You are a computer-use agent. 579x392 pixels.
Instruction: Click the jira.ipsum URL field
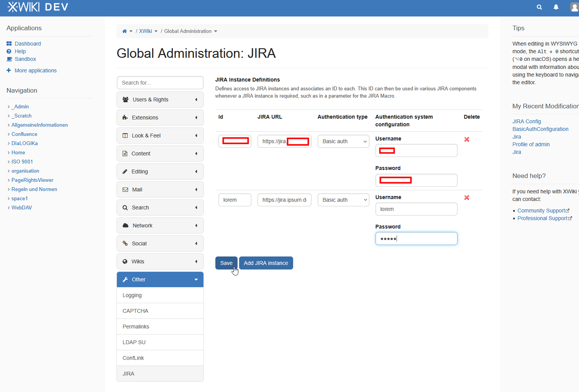pos(284,200)
